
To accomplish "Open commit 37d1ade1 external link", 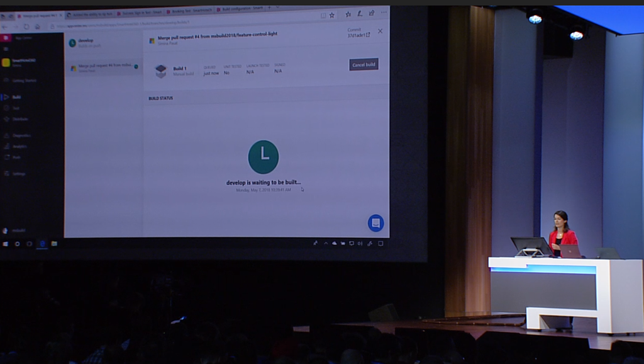I will pyautogui.click(x=358, y=35).
